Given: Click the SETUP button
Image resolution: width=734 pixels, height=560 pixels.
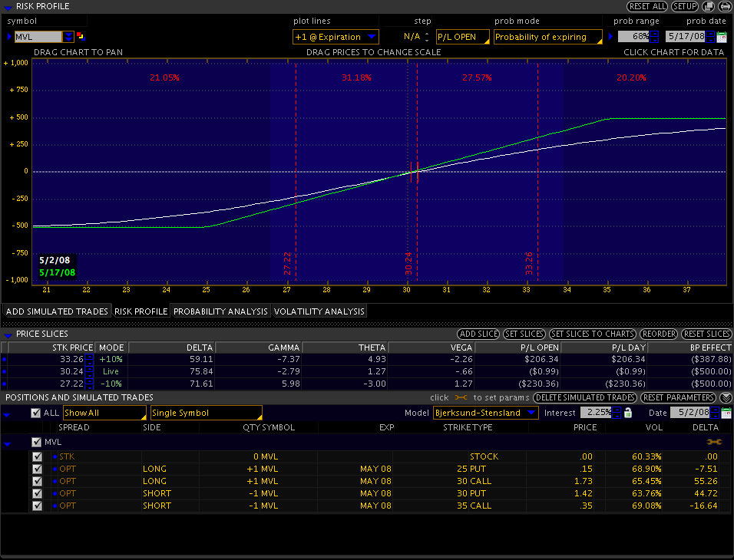Looking at the screenshot, I should 685,7.
